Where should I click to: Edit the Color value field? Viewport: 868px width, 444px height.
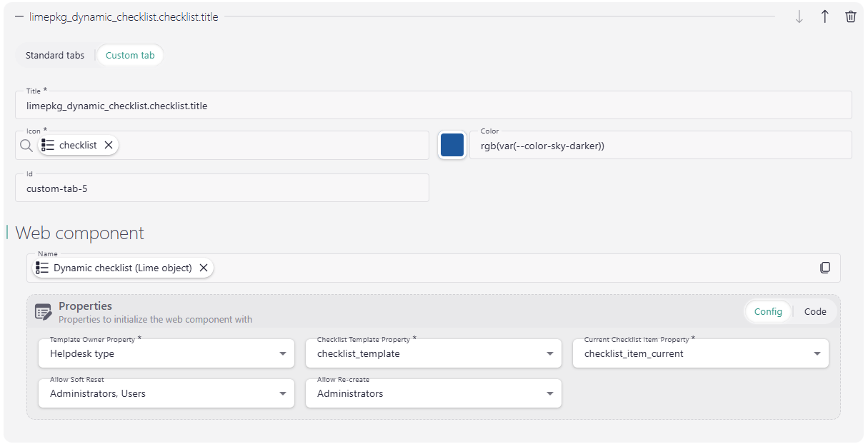click(x=660, y=145)
